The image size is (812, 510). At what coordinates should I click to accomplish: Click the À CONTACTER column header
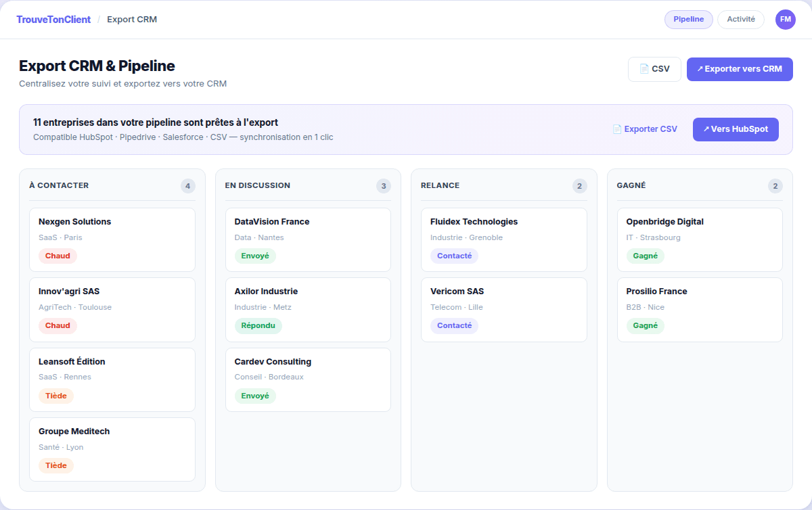click(59, 185)
